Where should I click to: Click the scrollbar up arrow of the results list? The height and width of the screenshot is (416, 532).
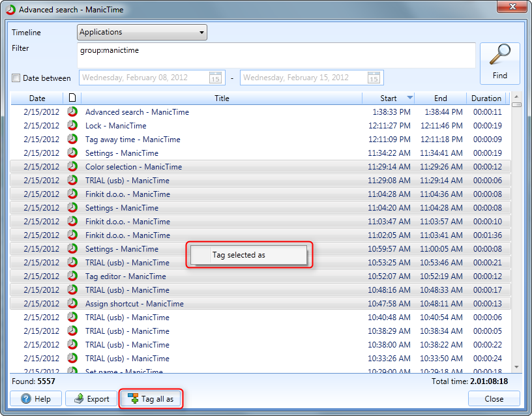516,97
